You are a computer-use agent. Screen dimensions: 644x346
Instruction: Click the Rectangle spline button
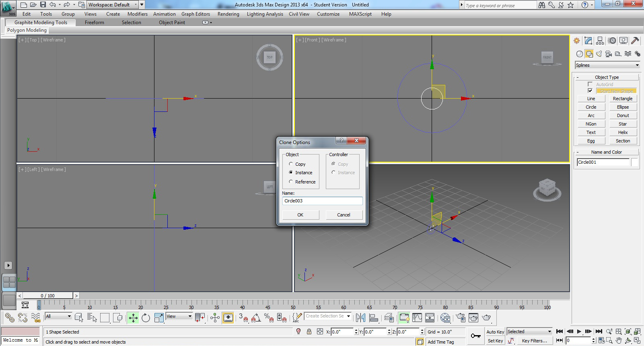pyautogui.click(x=623, y=99)
